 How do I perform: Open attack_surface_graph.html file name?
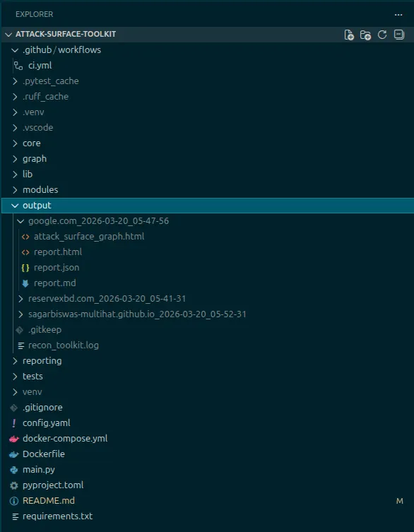pos(89,237)
